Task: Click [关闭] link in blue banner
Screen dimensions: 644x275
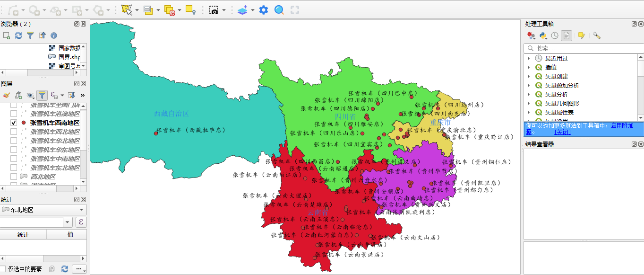Action: click(563, 132)
